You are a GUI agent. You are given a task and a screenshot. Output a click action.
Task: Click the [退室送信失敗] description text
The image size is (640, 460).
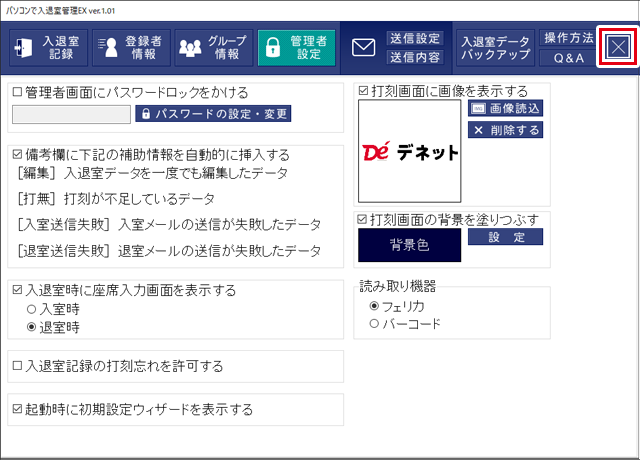tap(169, 251)
